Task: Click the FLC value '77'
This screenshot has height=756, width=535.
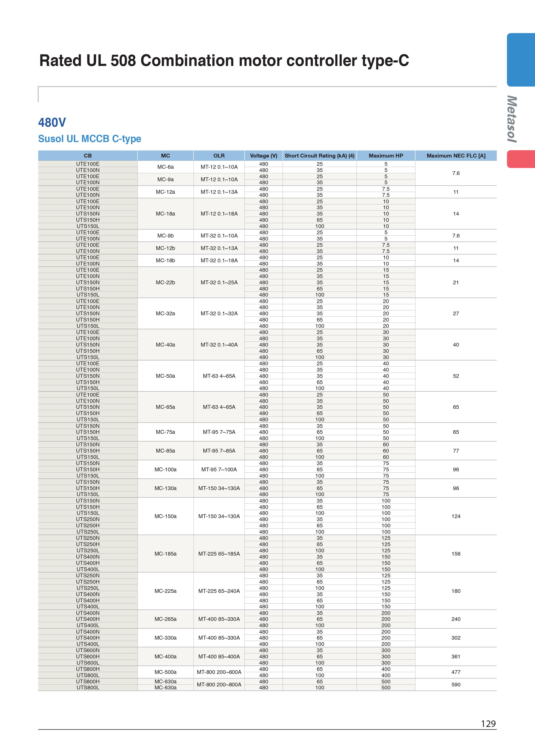Action: click(x=456, y=451)
